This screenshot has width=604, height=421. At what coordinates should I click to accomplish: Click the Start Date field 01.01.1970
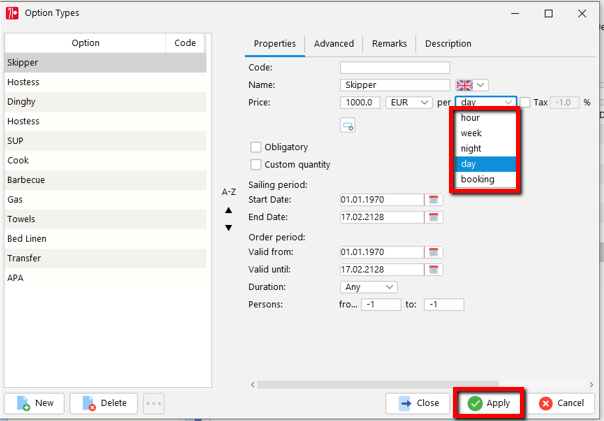coord(382,200)
